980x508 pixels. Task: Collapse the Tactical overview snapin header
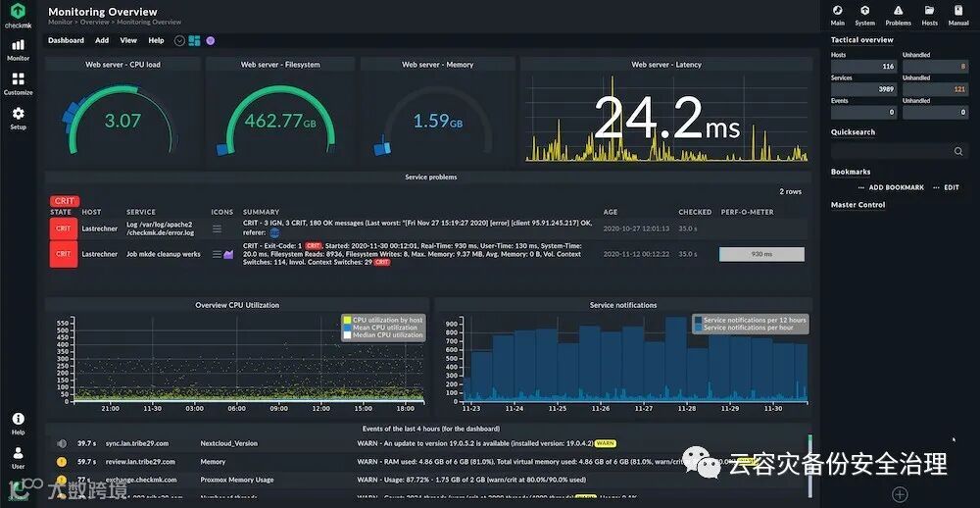(861, 40)
